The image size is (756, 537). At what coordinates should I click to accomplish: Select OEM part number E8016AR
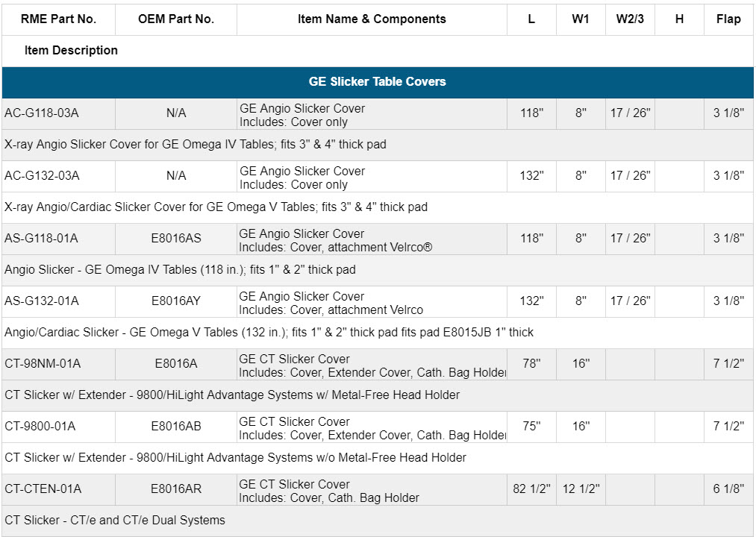[176, 489]
